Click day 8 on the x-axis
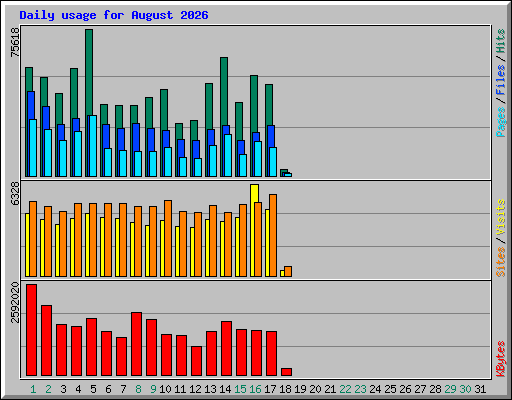 138,389
